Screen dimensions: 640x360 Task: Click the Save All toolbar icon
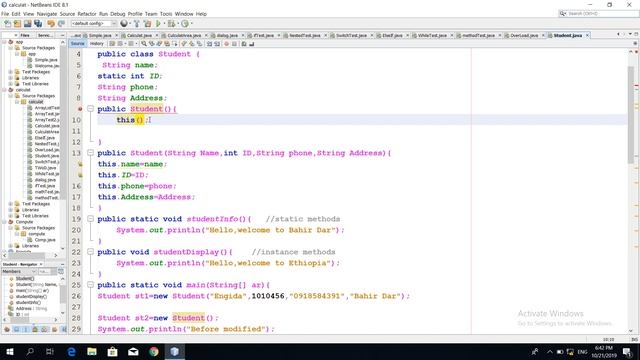coord(38,24)
